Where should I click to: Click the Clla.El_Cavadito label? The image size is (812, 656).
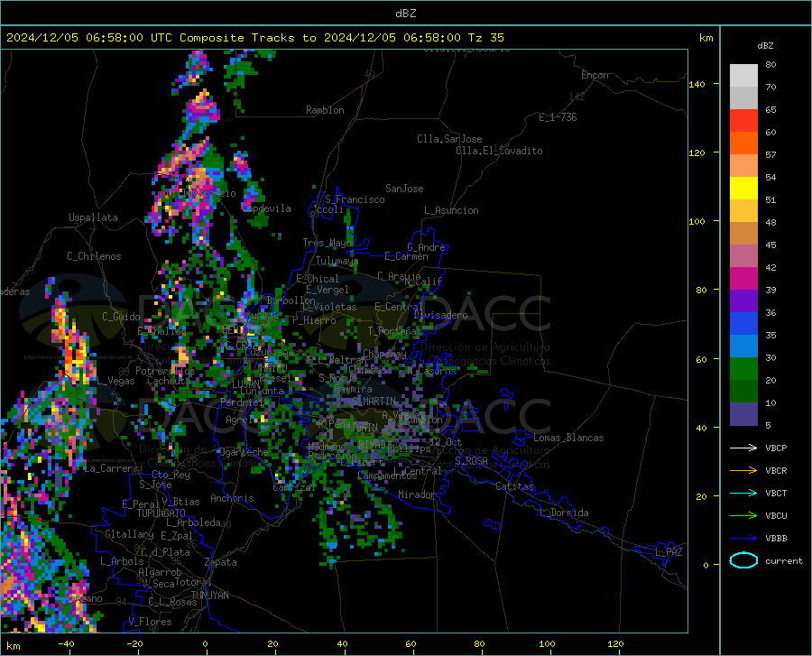(499, 151)
